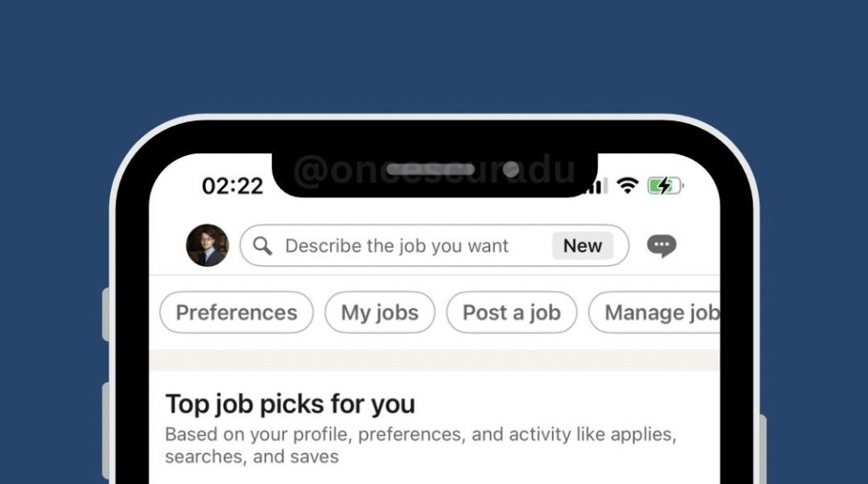Open the messaging speech bubble icon
The width and height of the screenshot is (868, 484).
[661, 246]
